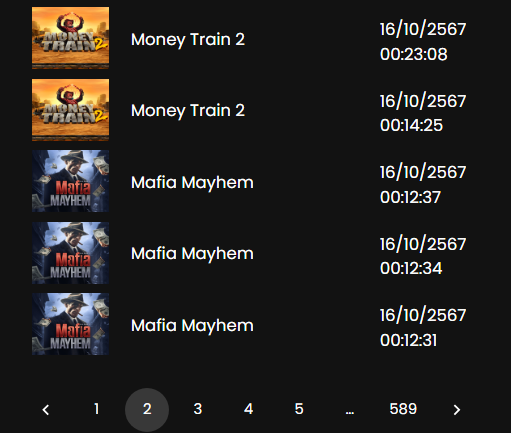This screenshot has height=433, width=511.
Task: Open Mafia Mayhem thumbnail played at 00:12:31
Action: (70, 324)
